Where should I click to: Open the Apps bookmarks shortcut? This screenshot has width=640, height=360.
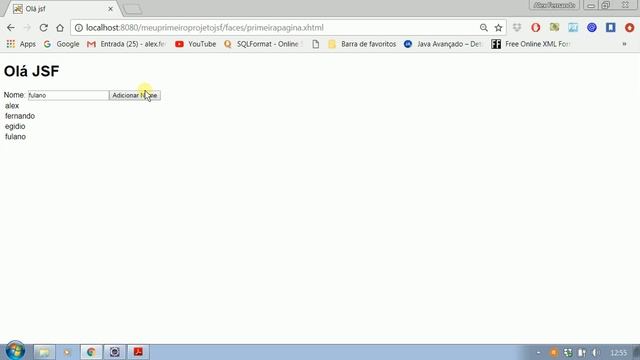pyautogui.click(x=21, y=44)
